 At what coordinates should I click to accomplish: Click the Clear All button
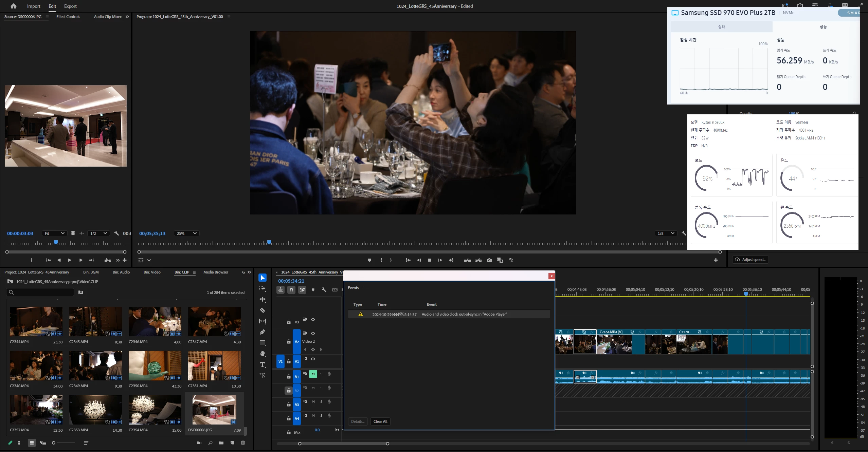click(380, 421)
